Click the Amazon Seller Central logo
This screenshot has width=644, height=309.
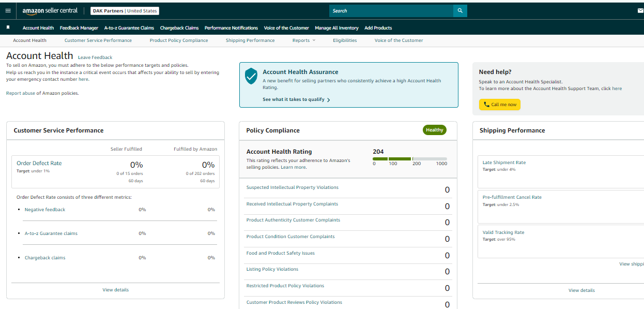pos(50,11)
